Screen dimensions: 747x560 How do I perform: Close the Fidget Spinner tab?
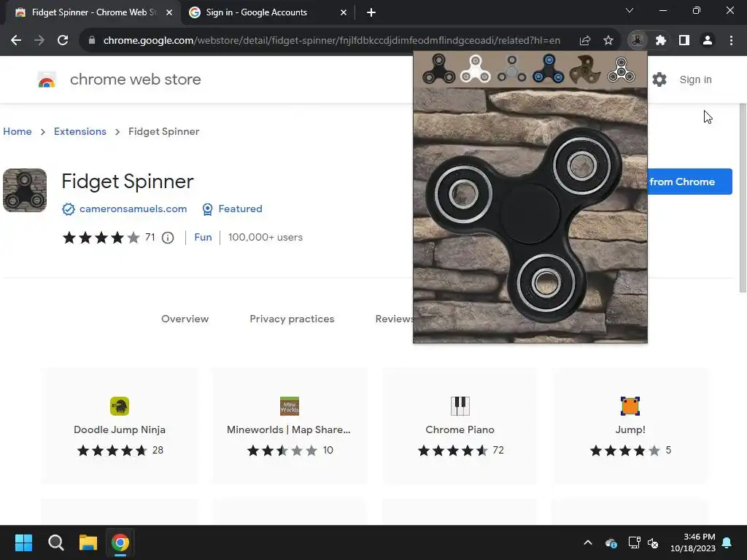169,12
